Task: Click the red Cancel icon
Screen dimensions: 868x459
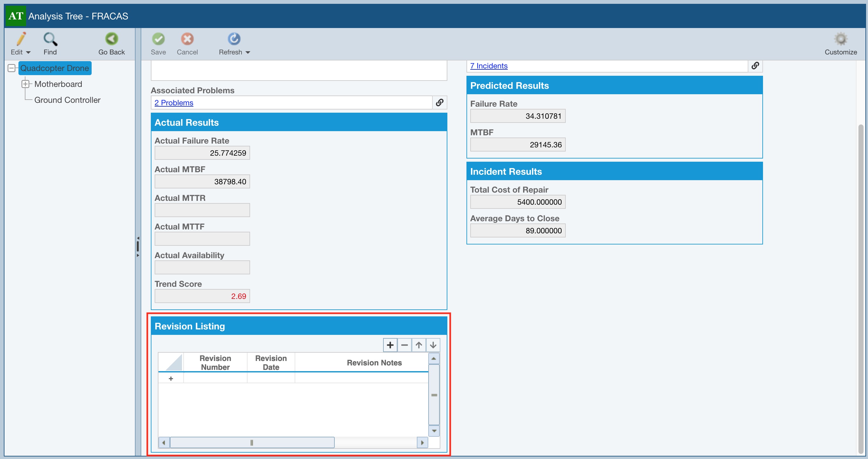Action: point(187,39)
